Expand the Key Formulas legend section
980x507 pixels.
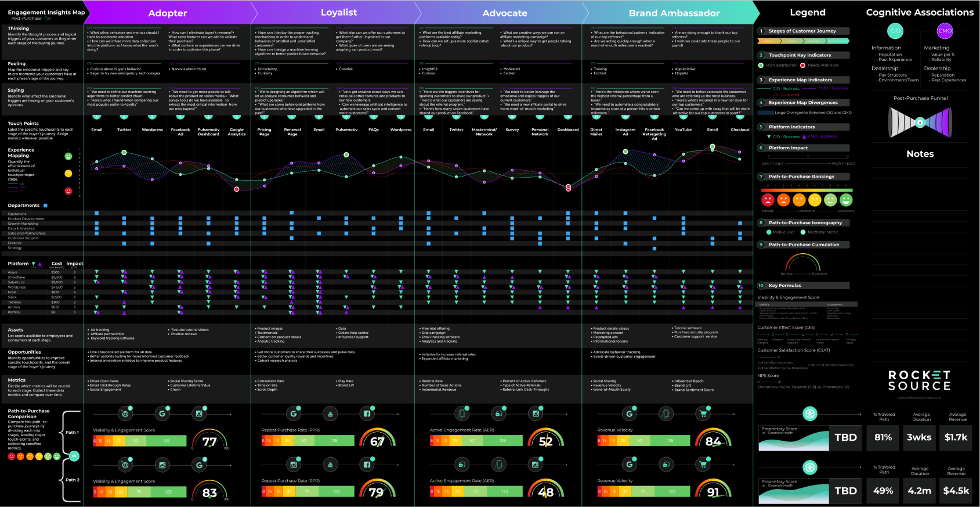point(803,285)
